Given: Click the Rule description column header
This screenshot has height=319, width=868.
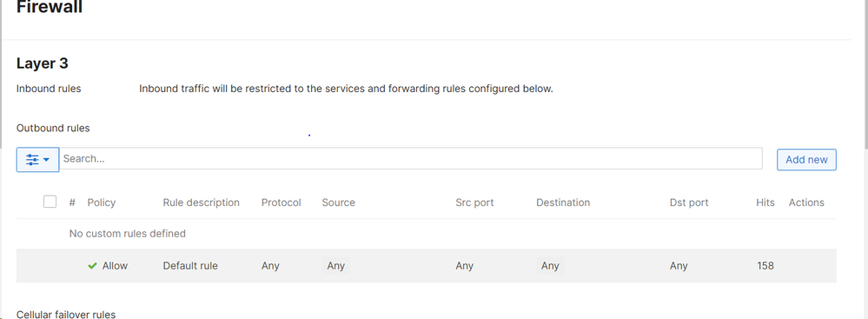Looking at the screenshot, I should pos(201,203).
